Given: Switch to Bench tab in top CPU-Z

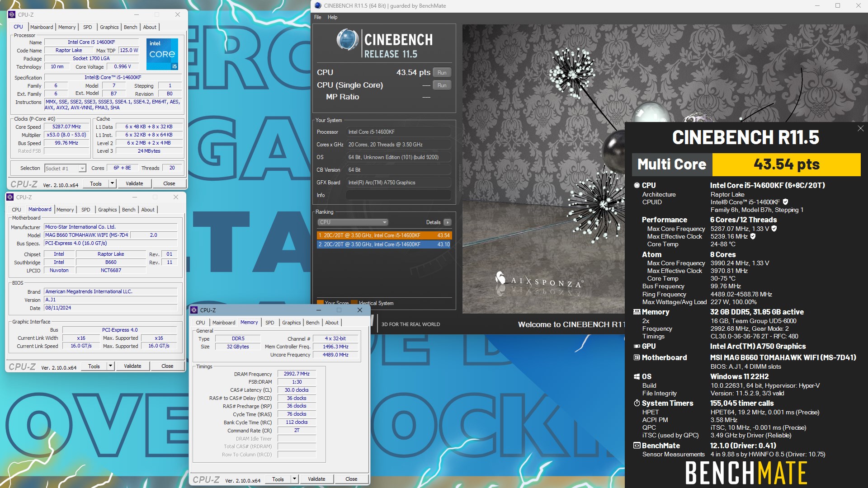Looking at the screenshot, I should (130, 27).
